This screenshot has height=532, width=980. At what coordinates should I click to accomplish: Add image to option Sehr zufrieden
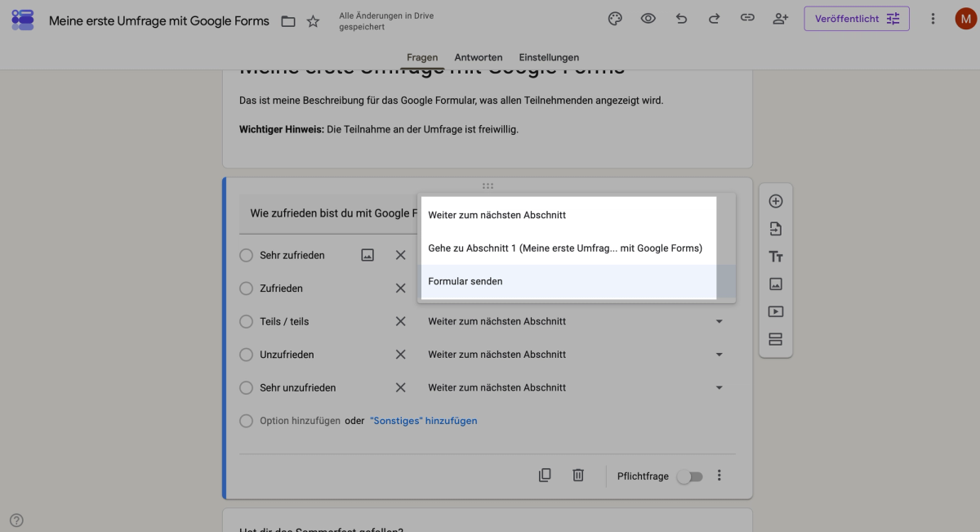pos(367,255)
